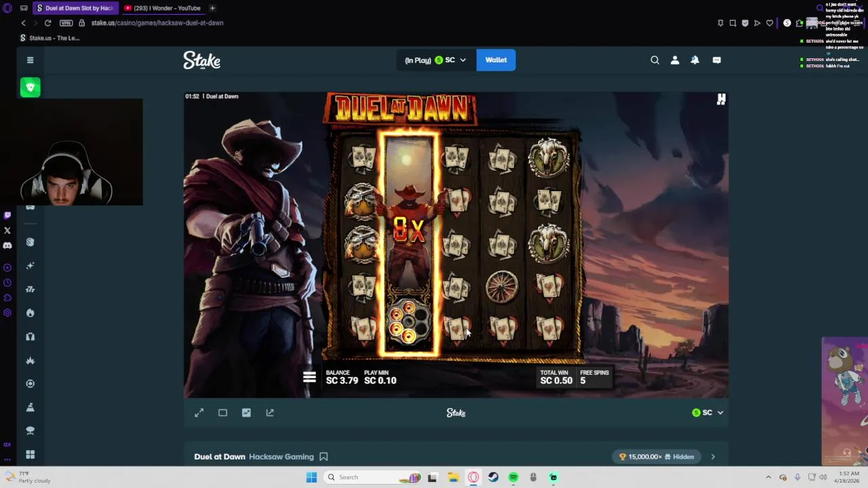Reload the page
This screenshot has height=488, width=868.
(x=47, y=23)
